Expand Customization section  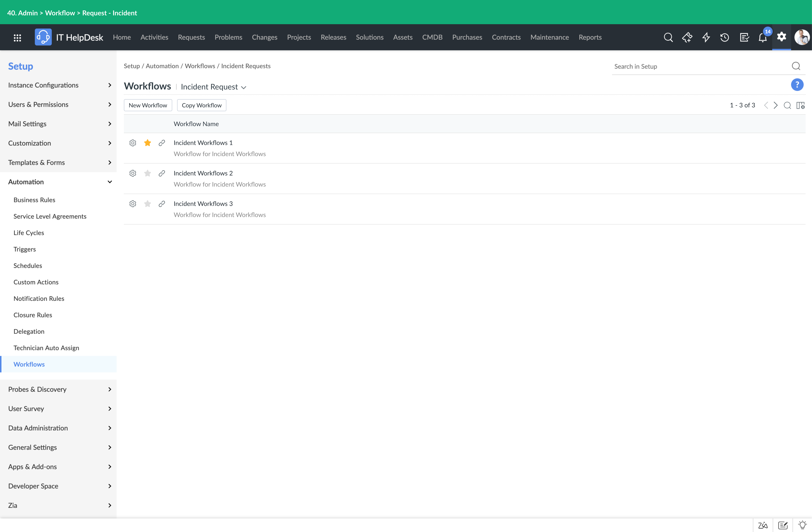58,143
